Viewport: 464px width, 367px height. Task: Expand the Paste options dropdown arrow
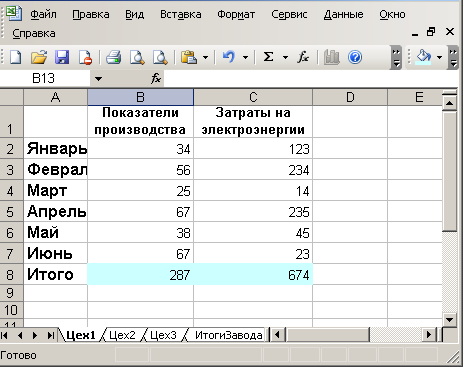(206, 58)
